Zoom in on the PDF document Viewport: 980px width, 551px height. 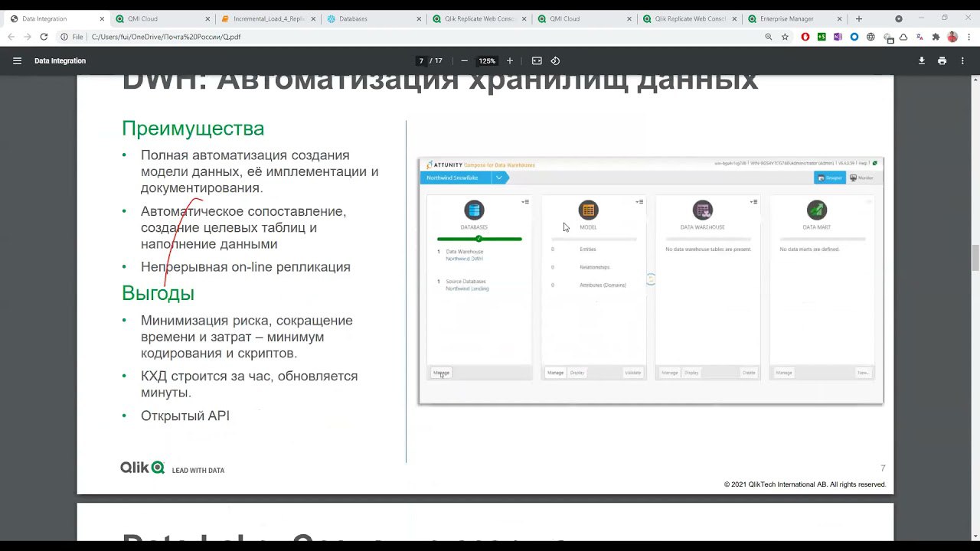coord(510,60)
